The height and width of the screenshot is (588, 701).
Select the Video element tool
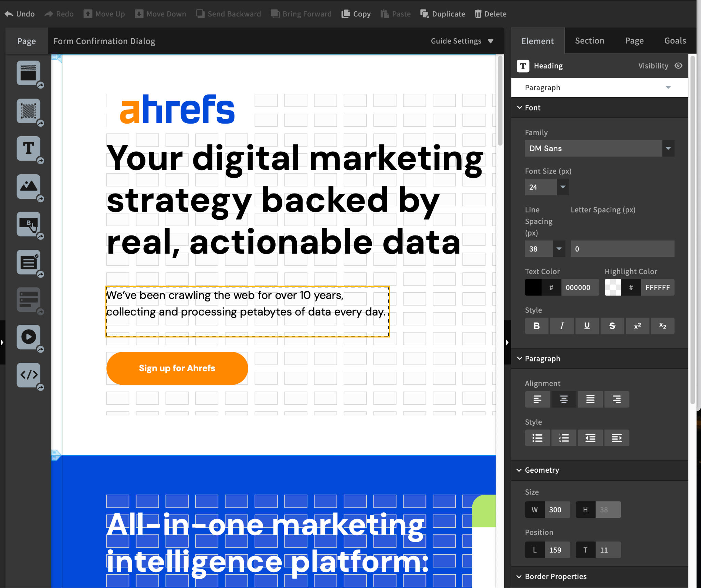[x=28, y=337]
